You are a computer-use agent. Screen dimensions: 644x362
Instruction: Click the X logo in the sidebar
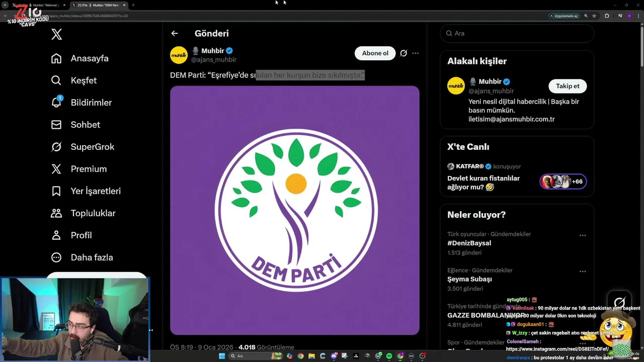click(x=57, y=34)
